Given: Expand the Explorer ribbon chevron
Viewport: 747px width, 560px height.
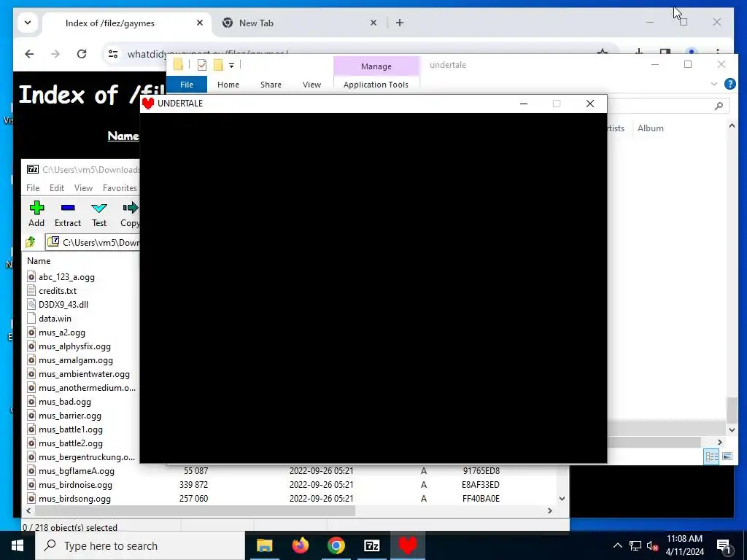Looking at the screenshot, I should pos(713,84).
